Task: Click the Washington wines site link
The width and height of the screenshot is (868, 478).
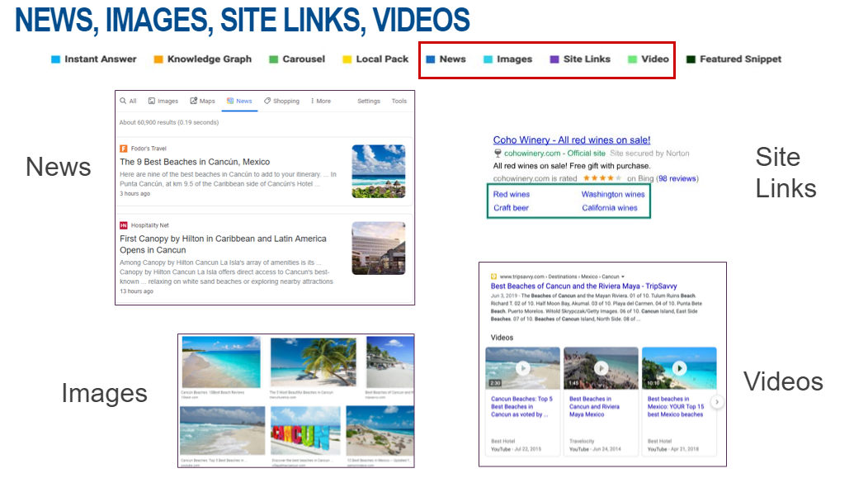Action: pyautogui.click(x=613, y=194)
